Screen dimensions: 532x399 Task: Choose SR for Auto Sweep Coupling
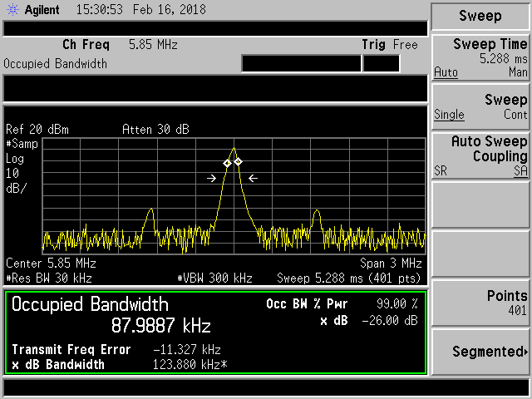(441, 170)
